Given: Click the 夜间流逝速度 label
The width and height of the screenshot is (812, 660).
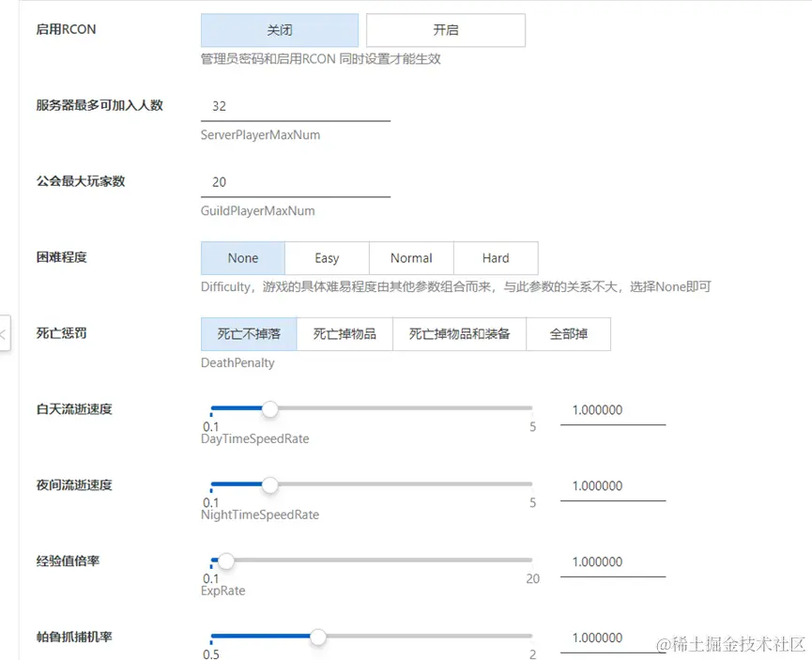Looking at the screenshot, I should point(74,484).
